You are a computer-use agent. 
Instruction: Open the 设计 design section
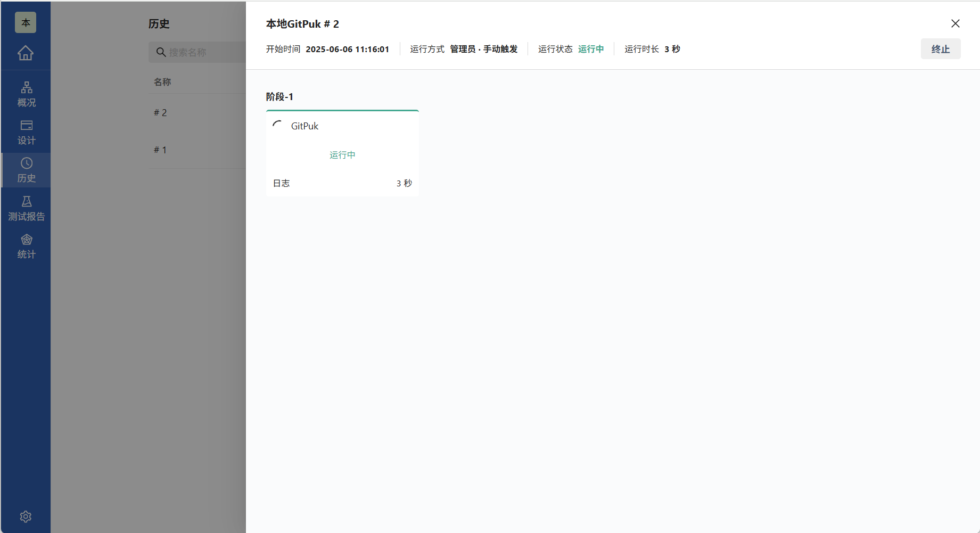[x=26, y=132]
